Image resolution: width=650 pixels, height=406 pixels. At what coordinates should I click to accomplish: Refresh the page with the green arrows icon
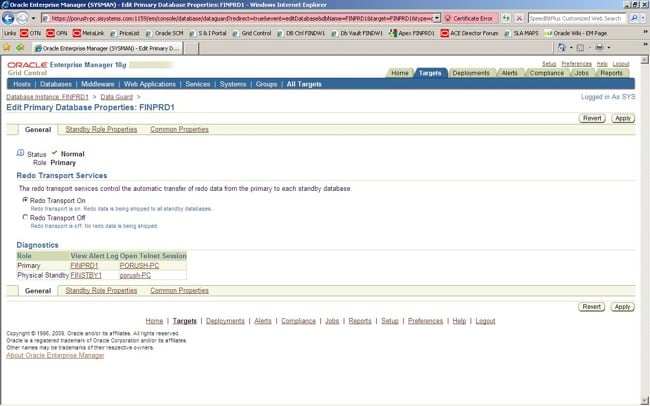click(x=506, y=18)
